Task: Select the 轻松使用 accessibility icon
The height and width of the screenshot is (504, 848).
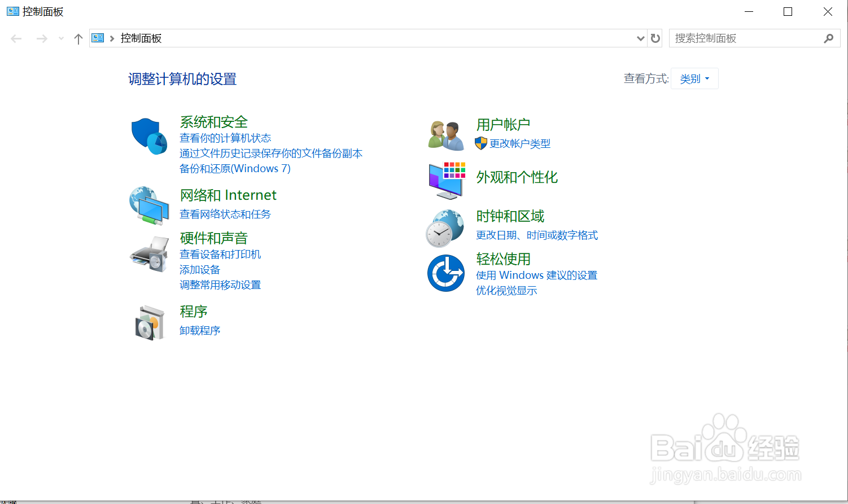Action: (446, 273)
